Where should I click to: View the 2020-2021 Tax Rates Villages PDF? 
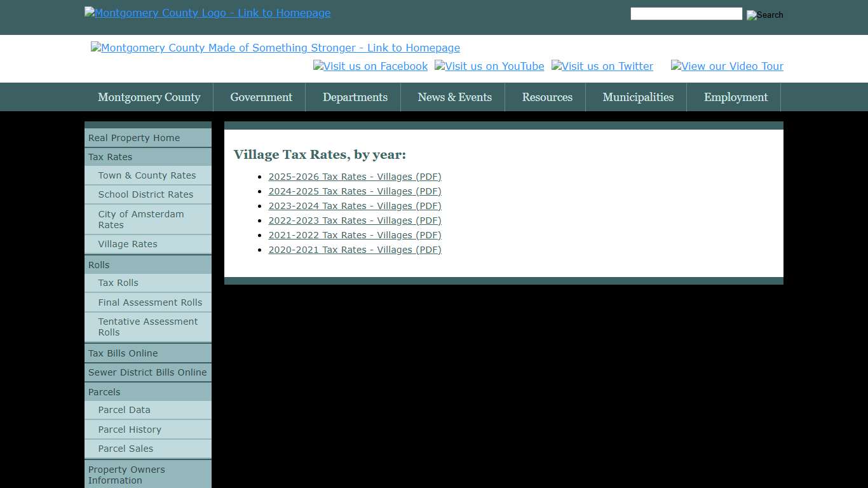pos(355,250)
